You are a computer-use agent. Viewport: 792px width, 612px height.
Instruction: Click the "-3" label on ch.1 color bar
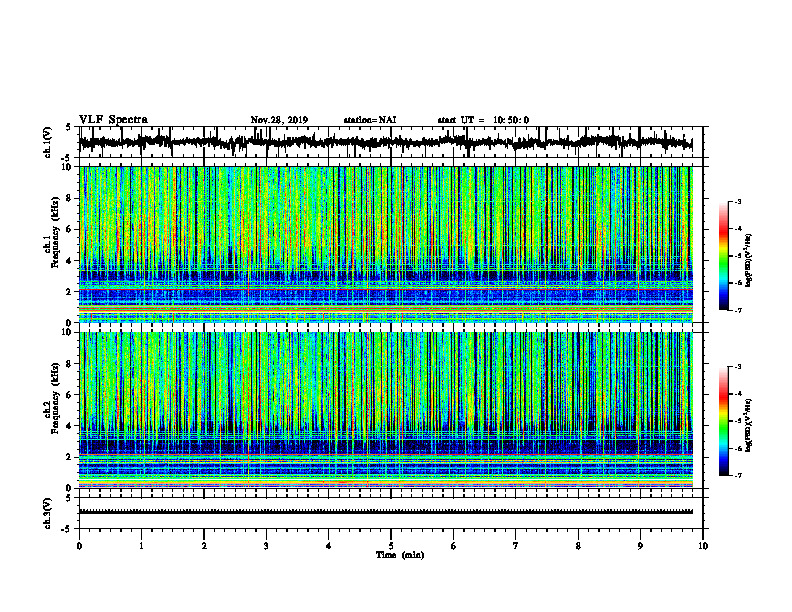click(738, 202)
